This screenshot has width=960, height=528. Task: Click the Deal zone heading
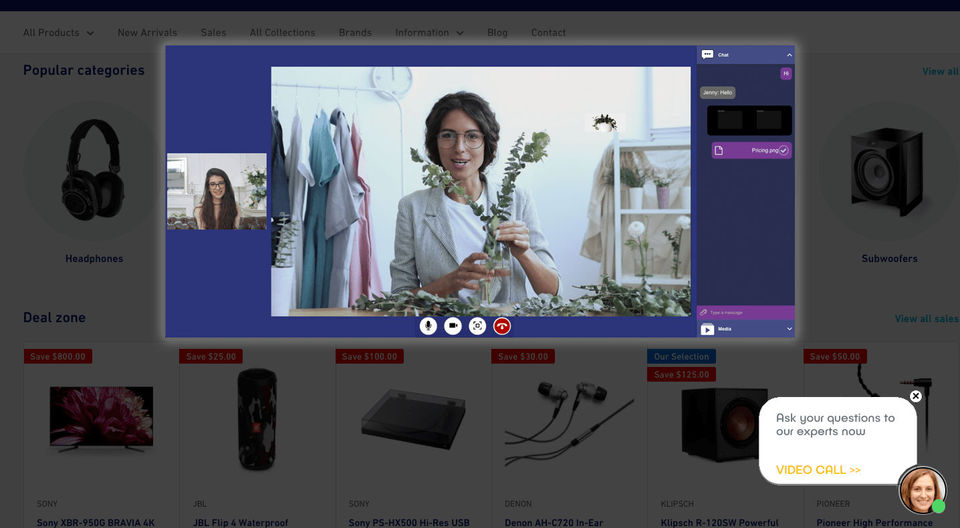click(54, 317)
